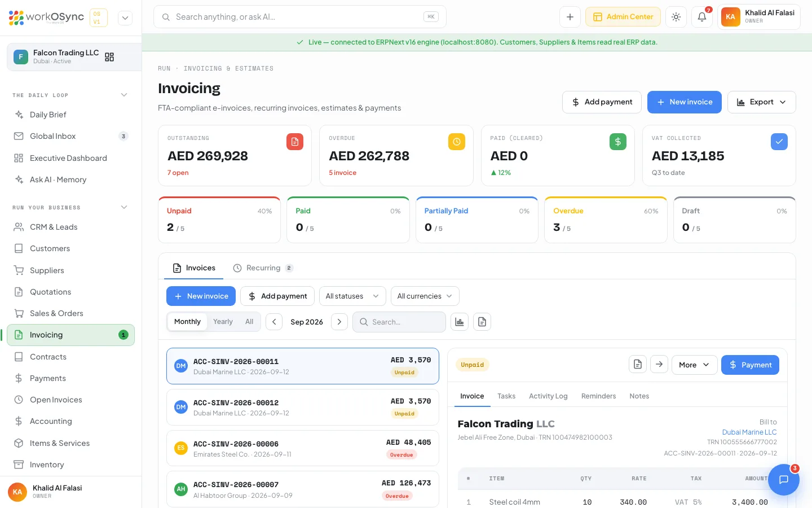Filter by the Unpaid status card
The image size is (812, 508).
point(219,220)
